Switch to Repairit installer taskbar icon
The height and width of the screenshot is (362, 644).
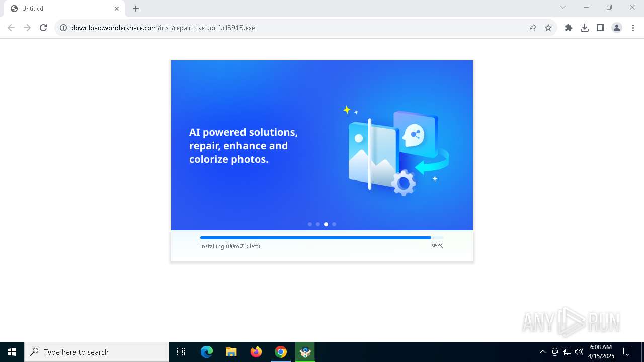pyautogui.click(x=305, y=352)
